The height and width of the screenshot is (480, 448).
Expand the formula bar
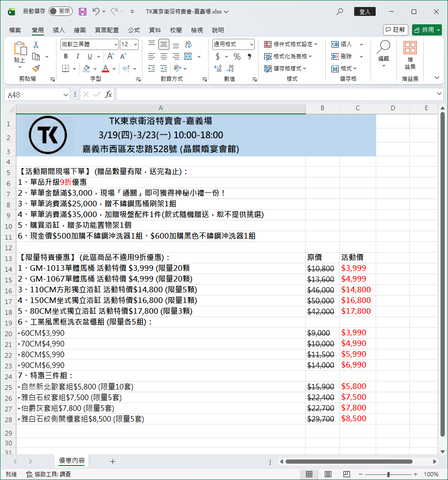439,94
